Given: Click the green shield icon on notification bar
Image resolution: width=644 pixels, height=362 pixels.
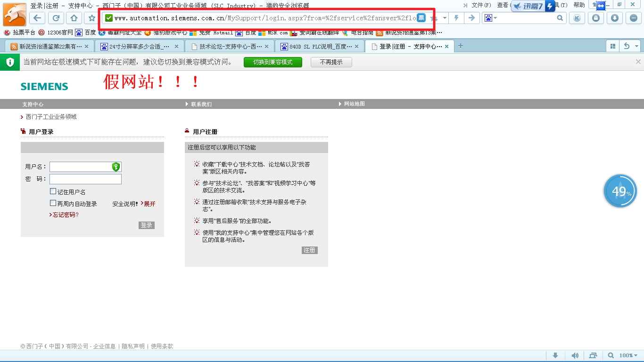Looking at the screenshot, I should 10,62.
